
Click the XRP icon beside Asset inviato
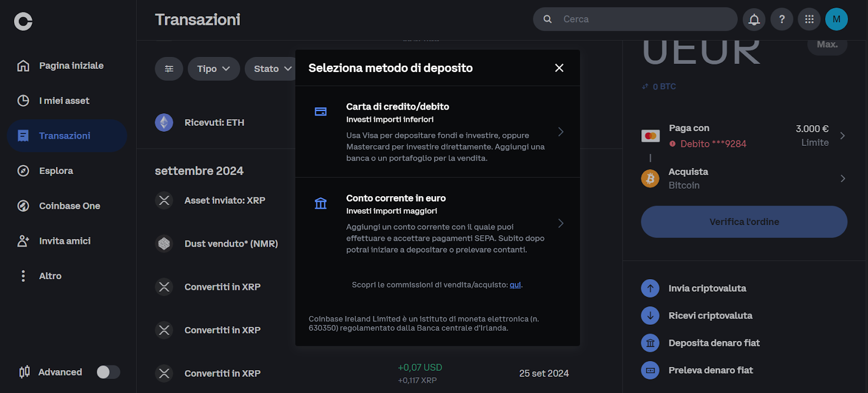(x=164, y=201)
